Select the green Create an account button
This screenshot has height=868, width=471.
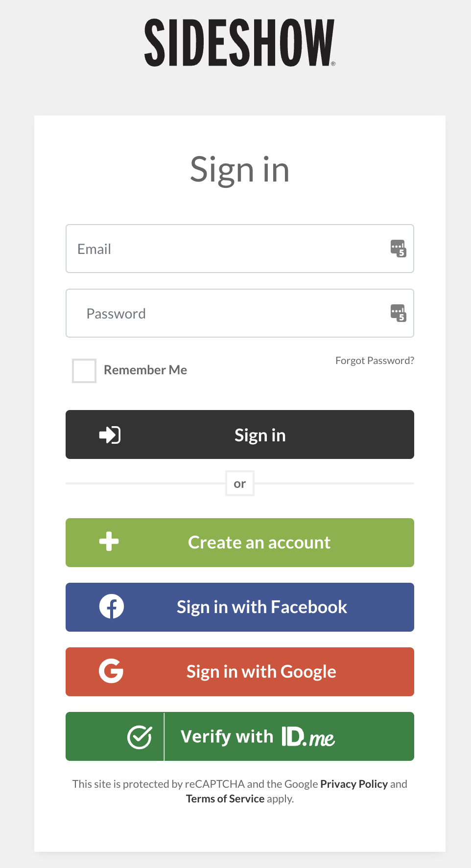click(x=240, y=543)
